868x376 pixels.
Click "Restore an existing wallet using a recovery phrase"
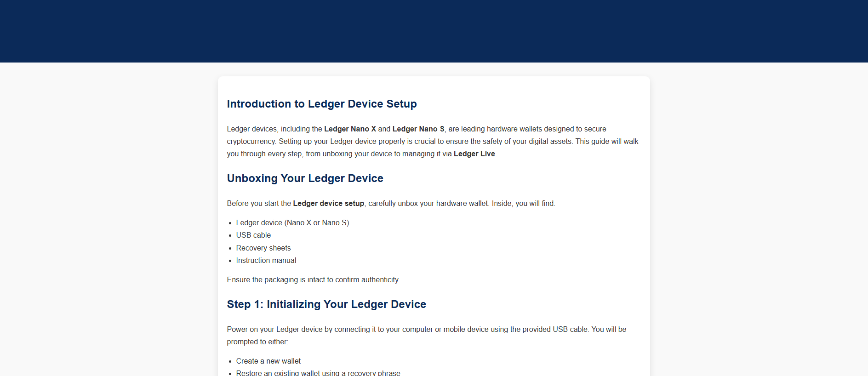pyautogui.click(x=318, y=373)
